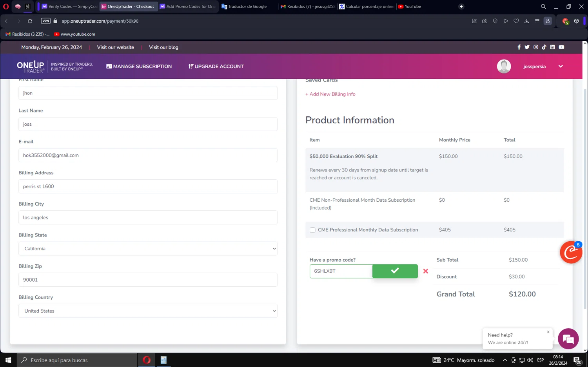
Task: Open the Facebook social icon
Action: tap(519, 47)
